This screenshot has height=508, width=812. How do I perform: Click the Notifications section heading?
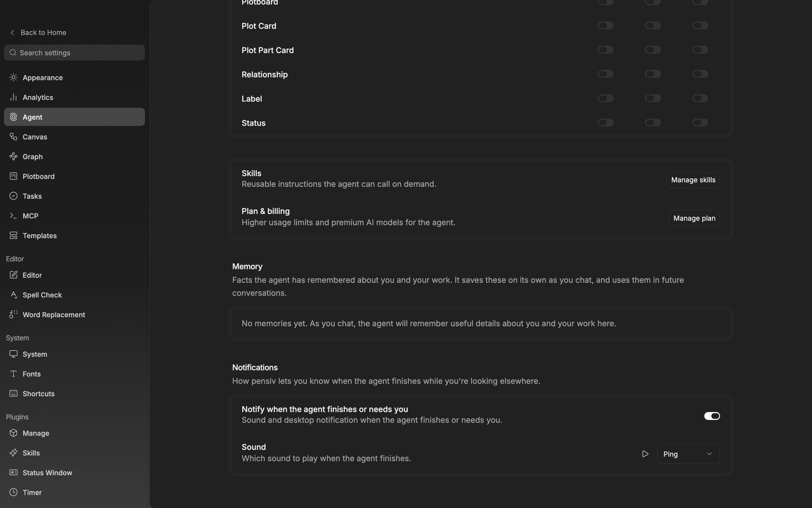coord(255,367)
